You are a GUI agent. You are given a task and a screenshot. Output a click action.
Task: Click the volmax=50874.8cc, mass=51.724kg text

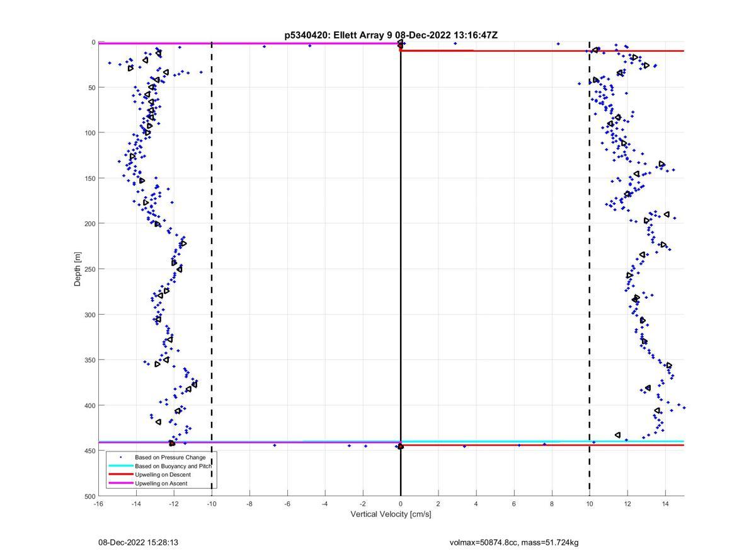pos(514,542)
